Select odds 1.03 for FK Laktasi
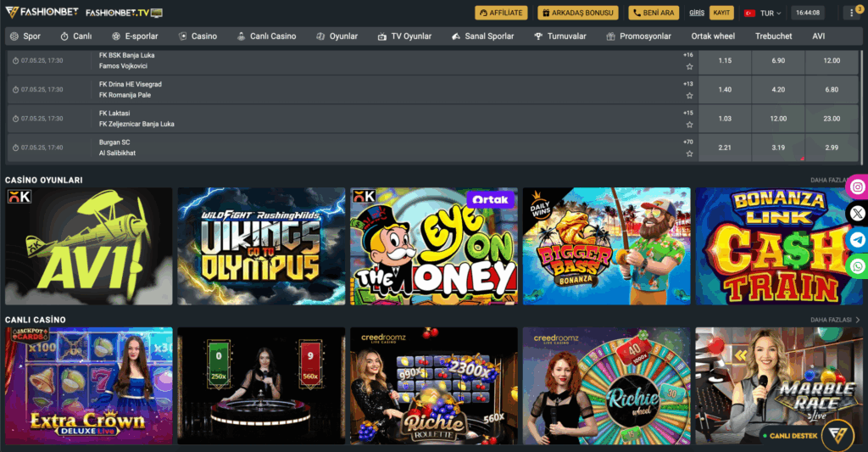The image size is (868, 452). click(725, 119)
